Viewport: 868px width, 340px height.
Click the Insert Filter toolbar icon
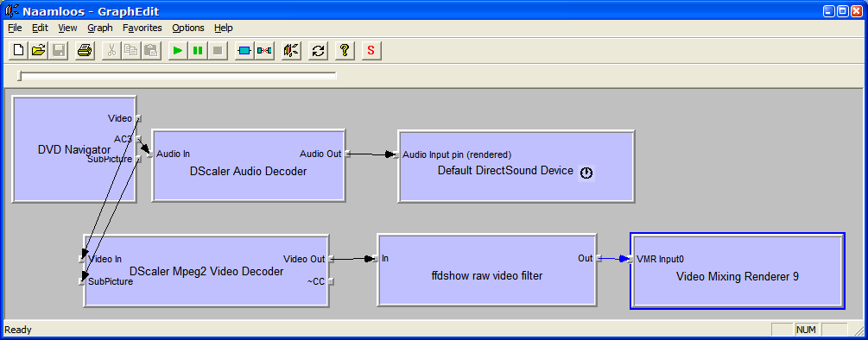(244, 50)
